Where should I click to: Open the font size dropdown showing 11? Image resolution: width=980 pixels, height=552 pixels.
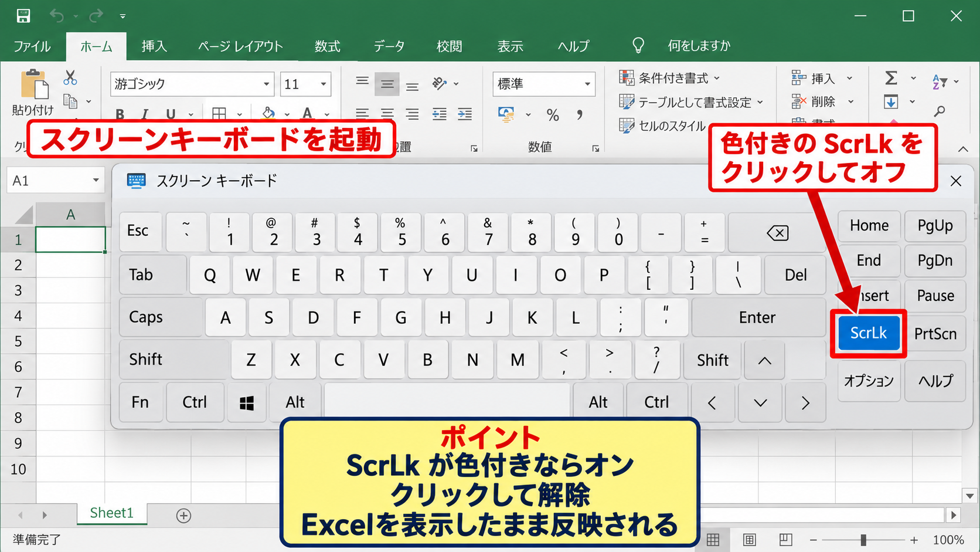[323, 84]
